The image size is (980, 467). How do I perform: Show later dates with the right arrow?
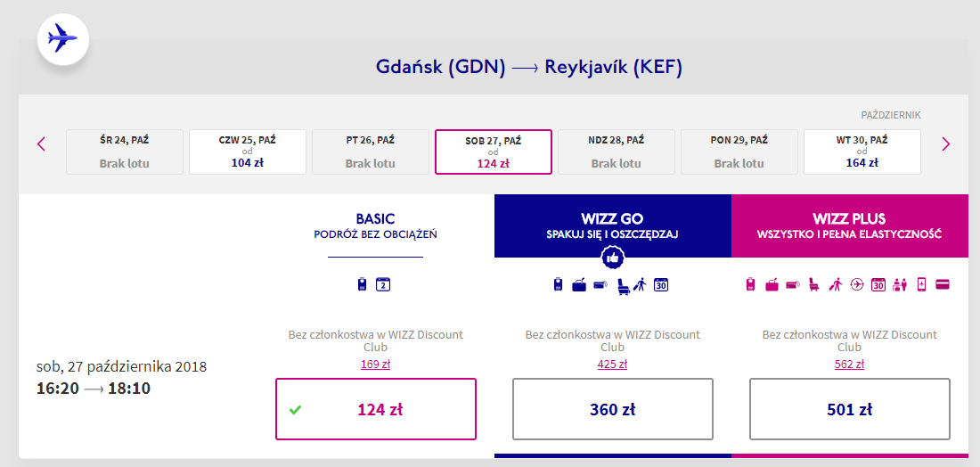point(946,144)
